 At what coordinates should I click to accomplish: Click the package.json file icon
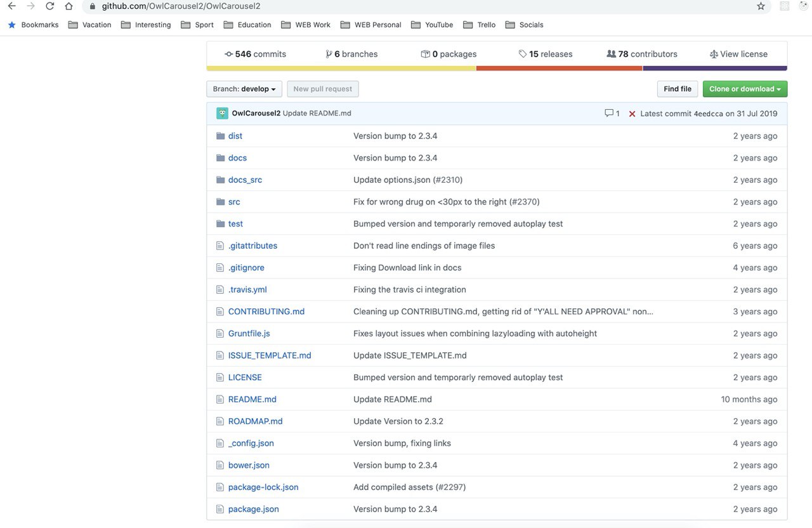(220, 509)
